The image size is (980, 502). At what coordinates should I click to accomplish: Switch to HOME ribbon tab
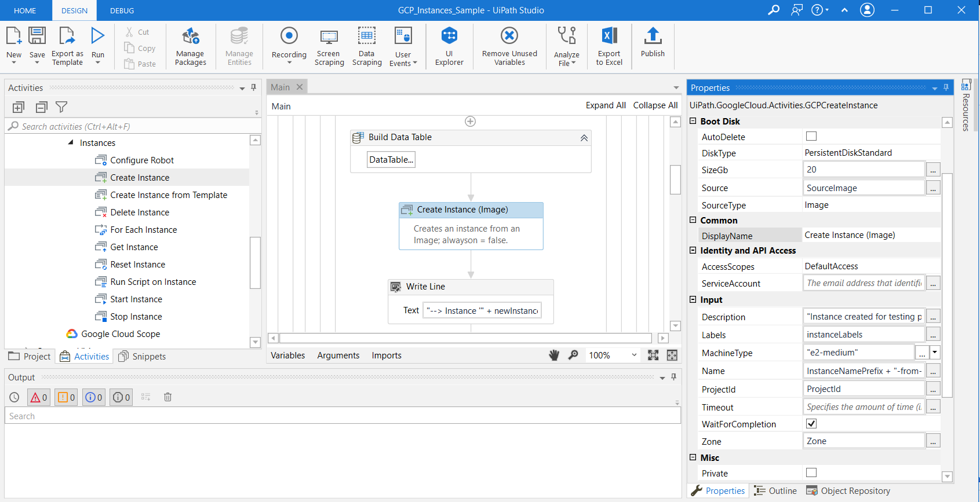pos(25,10)
